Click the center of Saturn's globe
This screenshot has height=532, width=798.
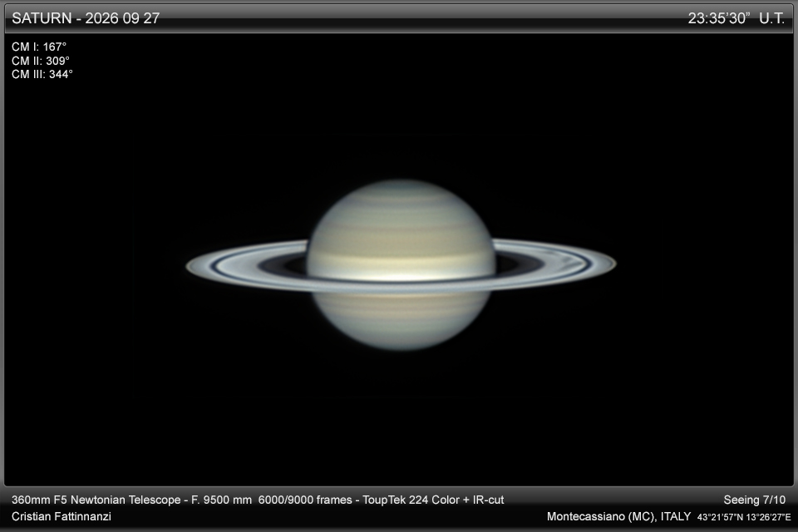click(401, 264)
